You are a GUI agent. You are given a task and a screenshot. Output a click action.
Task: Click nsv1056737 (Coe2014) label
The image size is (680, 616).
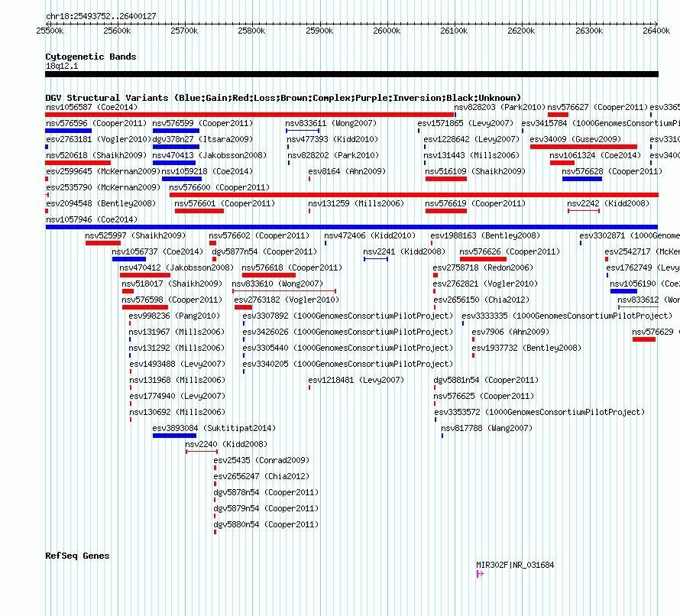pos(157,251)
